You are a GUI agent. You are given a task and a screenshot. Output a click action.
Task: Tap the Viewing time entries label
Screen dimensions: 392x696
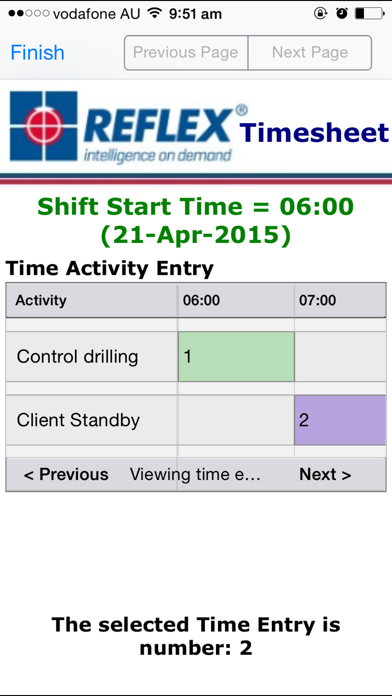pyautogui.click(x=195, y=475)
